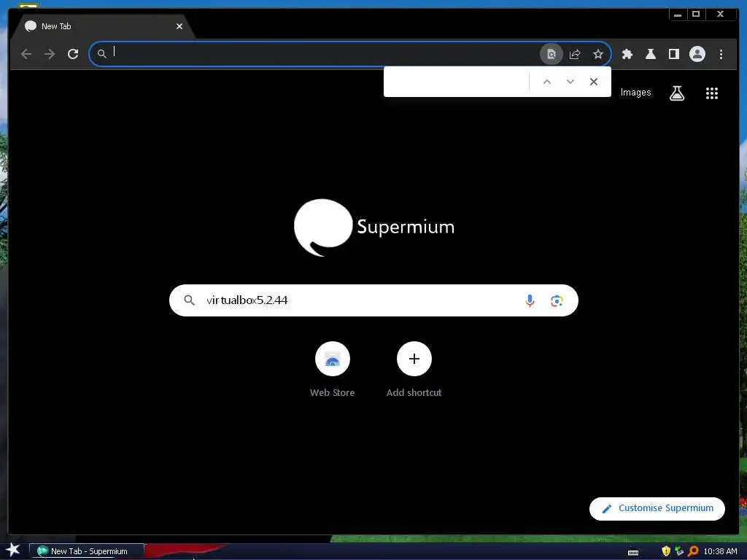Open the orange magnifier tray icon
Viewport: 747px width, 560px height.
(693, 551)
